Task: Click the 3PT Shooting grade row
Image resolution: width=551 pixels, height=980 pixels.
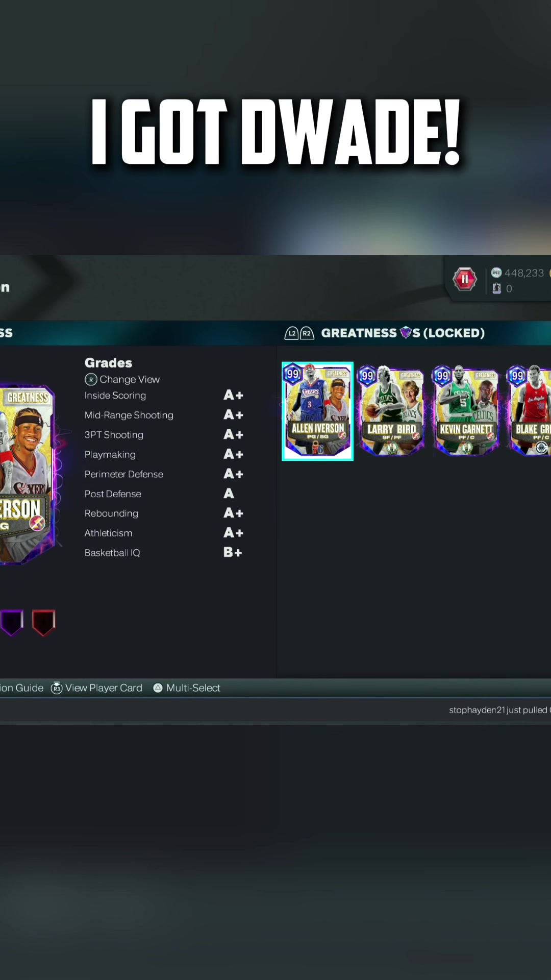Action: coord(164,434)
